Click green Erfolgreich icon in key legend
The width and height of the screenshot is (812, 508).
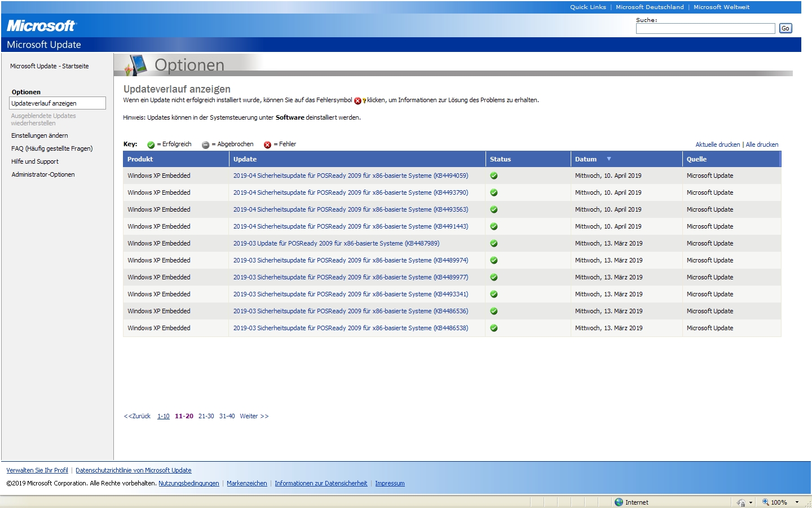(x=151, y=145)
